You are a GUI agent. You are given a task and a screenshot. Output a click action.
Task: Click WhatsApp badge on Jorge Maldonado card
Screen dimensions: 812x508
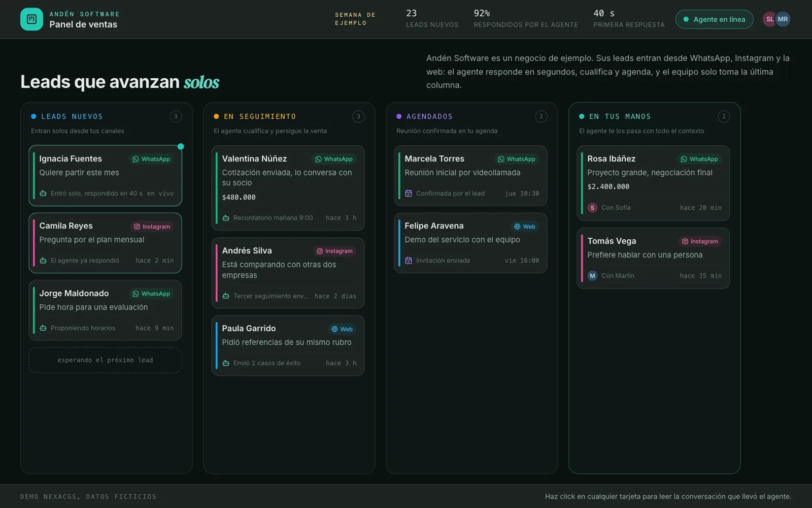pos(151,294)
